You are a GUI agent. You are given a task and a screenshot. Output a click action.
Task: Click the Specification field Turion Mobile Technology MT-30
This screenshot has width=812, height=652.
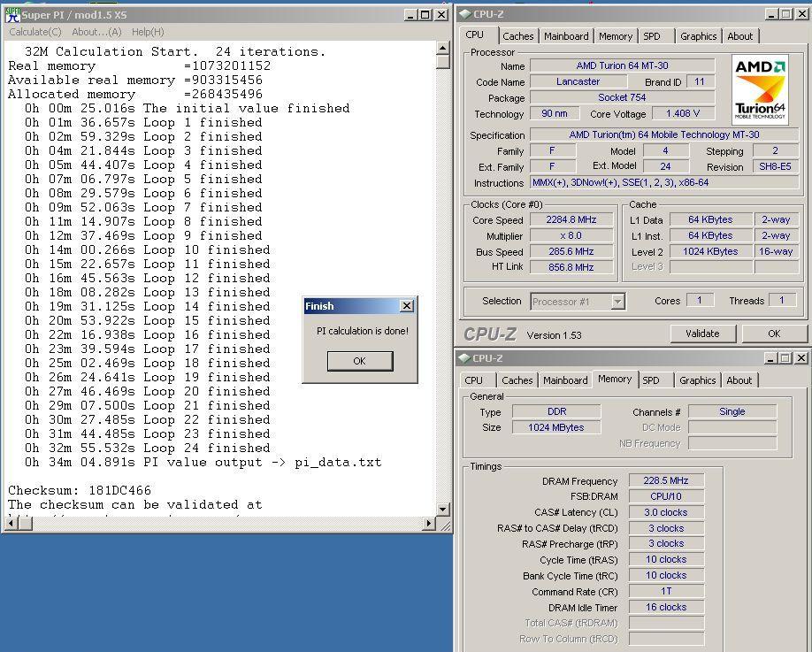tap(664, 134)
